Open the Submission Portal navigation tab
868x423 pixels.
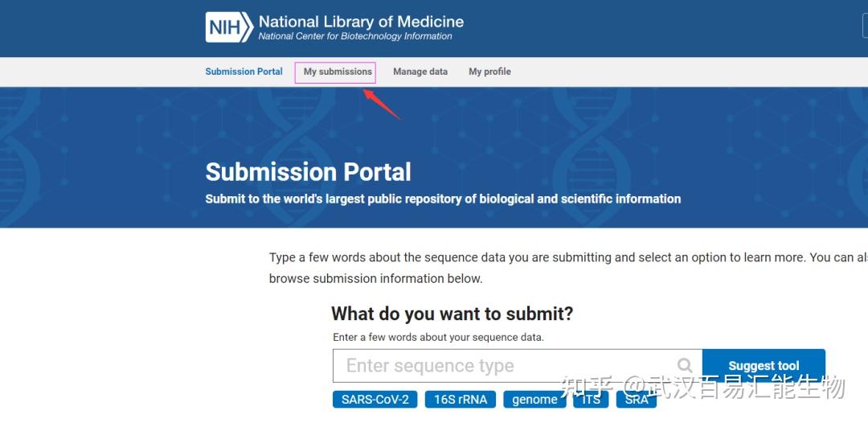coord(244,72)
